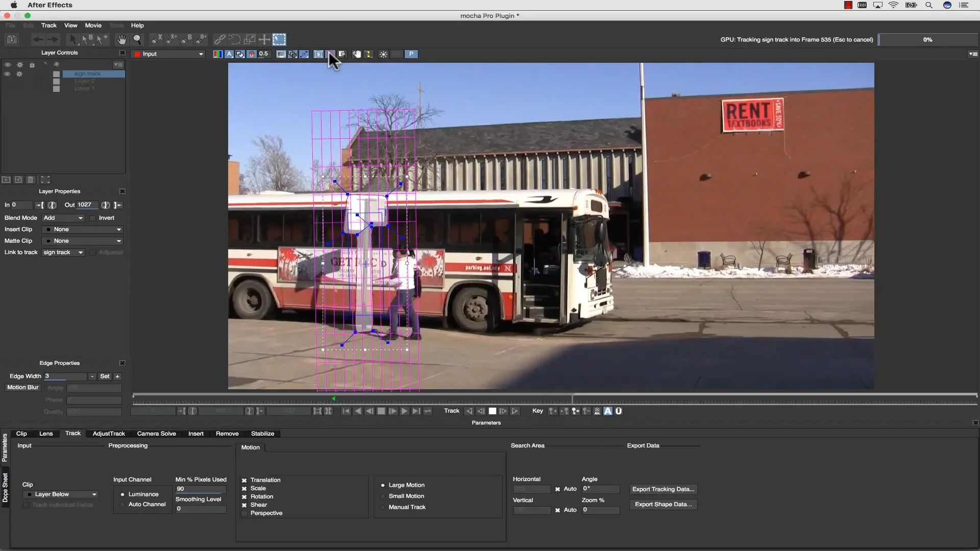Open the Insert Clip dropdown set to None
This screenshot has width=980, height=551.
pyautogui.click(x=82, y=230)
